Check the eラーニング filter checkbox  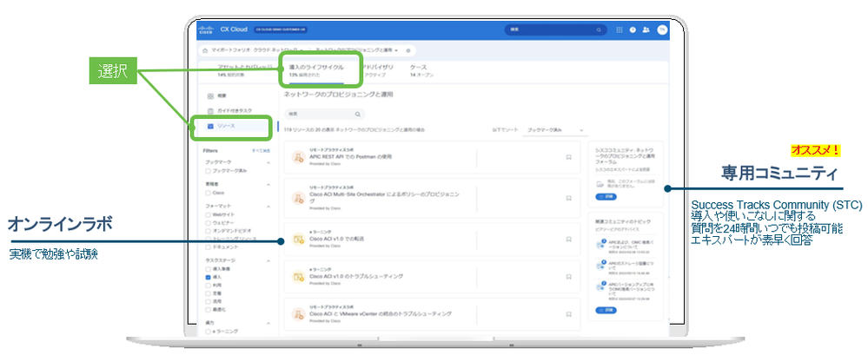[x=208, y=331]
